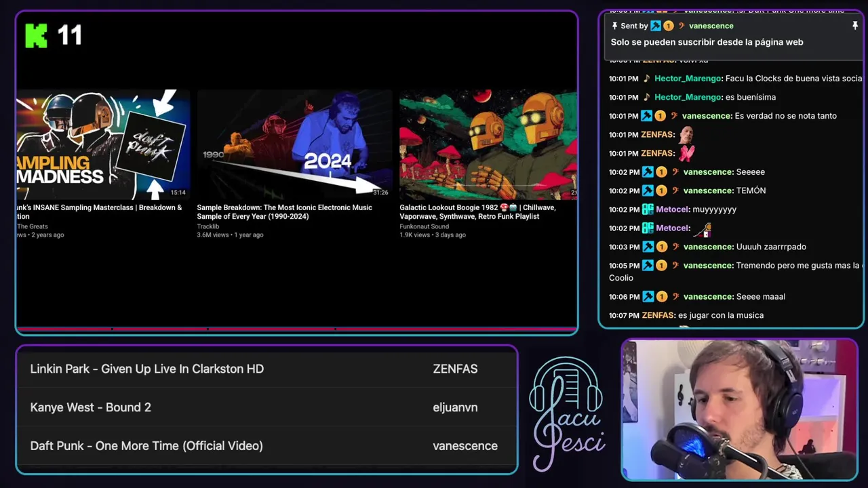Click the moderator badge in the pinned message header
The height and width of the screenshot is (488, 868).
click(656, 26)
